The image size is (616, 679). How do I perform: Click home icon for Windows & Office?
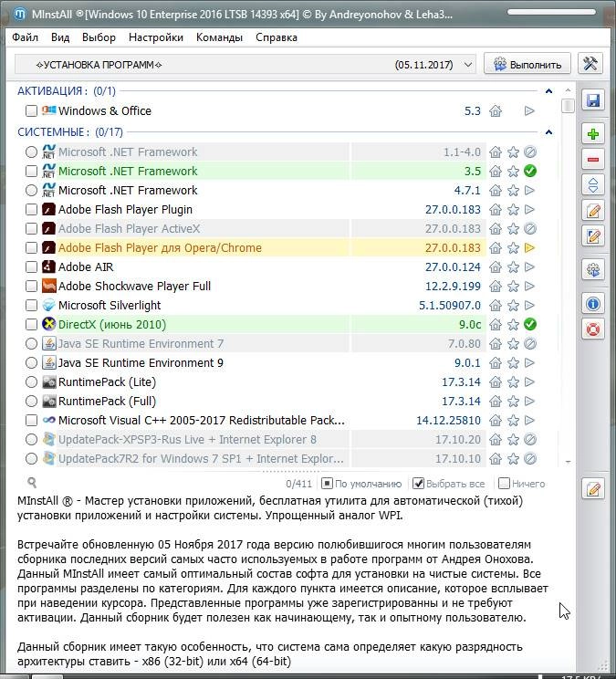click(x=496, y=110)
